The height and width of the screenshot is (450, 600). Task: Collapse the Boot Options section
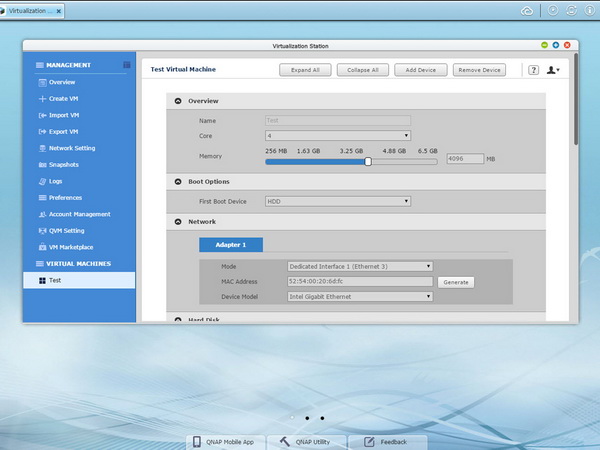pos(178,182)
